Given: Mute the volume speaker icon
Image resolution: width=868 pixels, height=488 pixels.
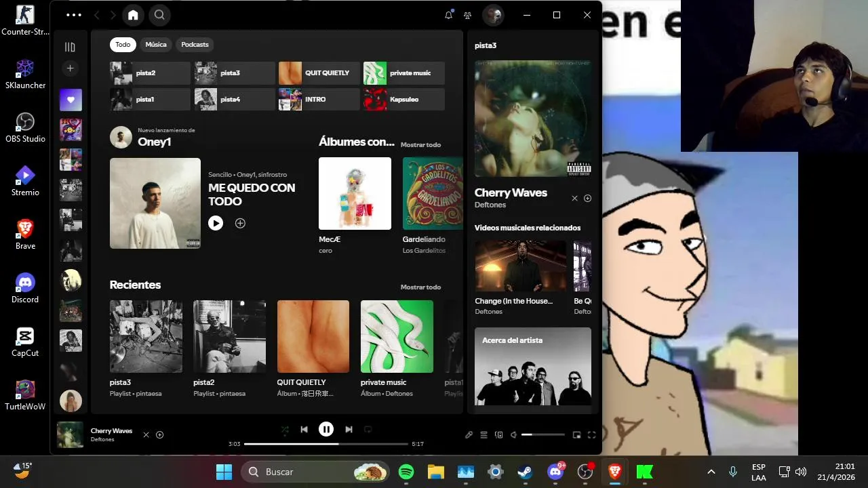Looking at the screenshot, I should [513, 435].
